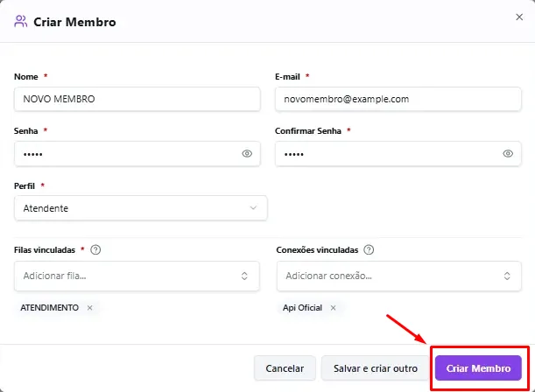Image resolution: width=535 pixels, height=392 pixels.
Task: Click the Filas vinculadas label
Action: click(45, 250)
